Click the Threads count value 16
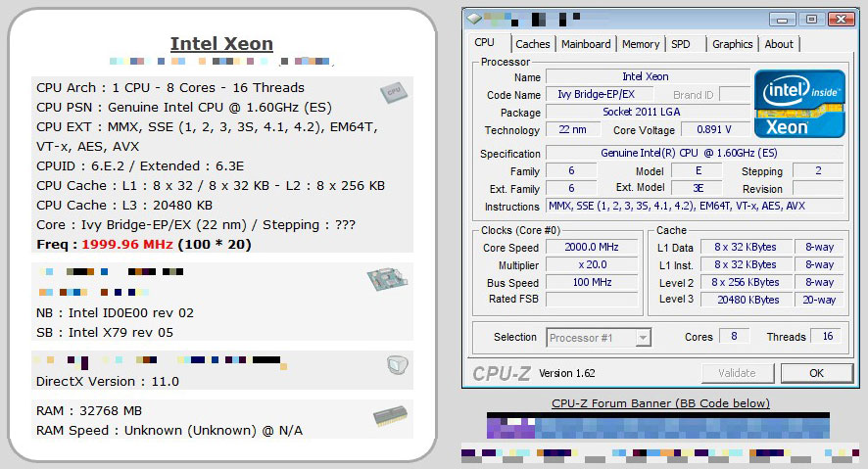Viewport: 868px width, 469px height. [x=828, y=336]
